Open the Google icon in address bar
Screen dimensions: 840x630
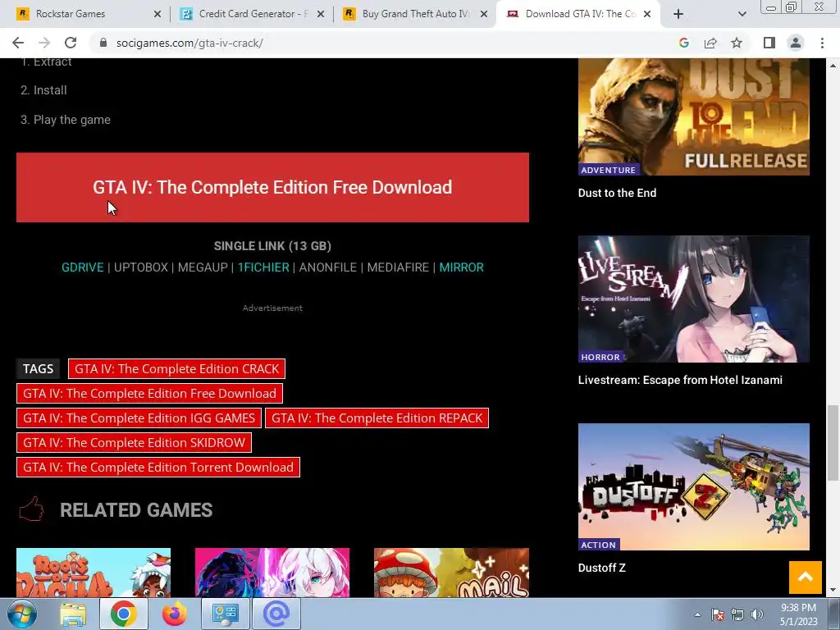683,43
